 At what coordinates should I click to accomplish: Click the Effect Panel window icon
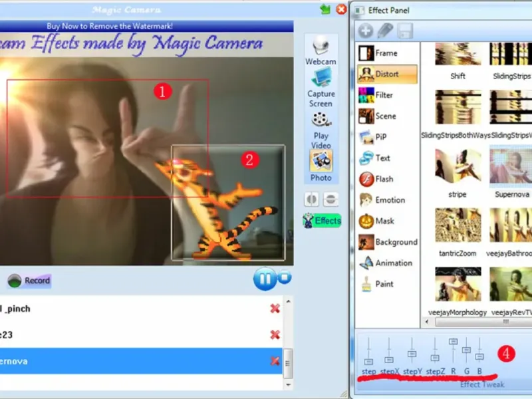pyautogui.click(x=358, y=11)
